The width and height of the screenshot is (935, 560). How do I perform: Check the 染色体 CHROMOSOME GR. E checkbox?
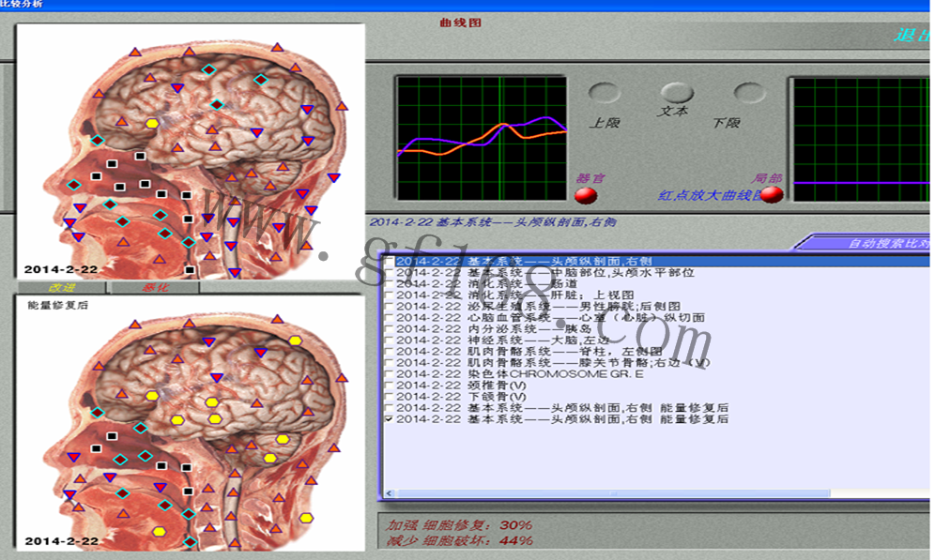(x=390, y=374)
